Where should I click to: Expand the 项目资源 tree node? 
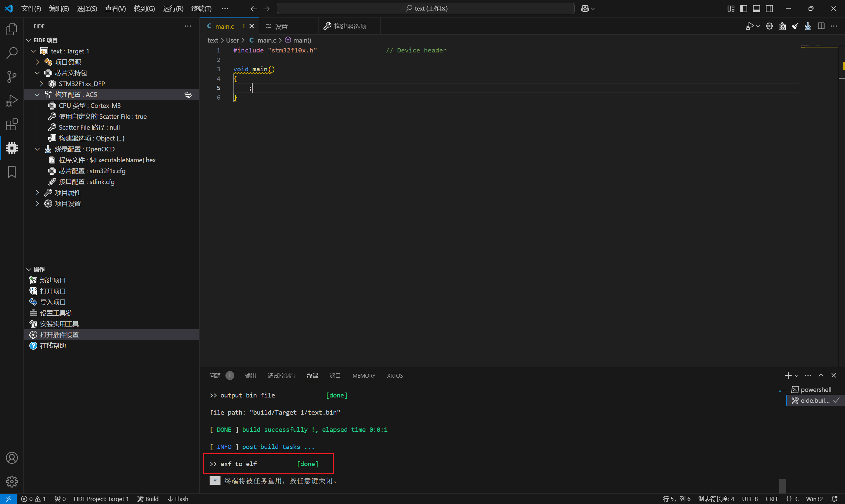(x=37, y=62)
